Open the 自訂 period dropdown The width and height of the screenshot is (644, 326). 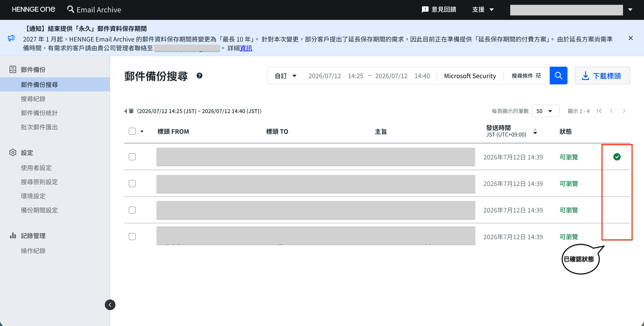coord(286,76)
